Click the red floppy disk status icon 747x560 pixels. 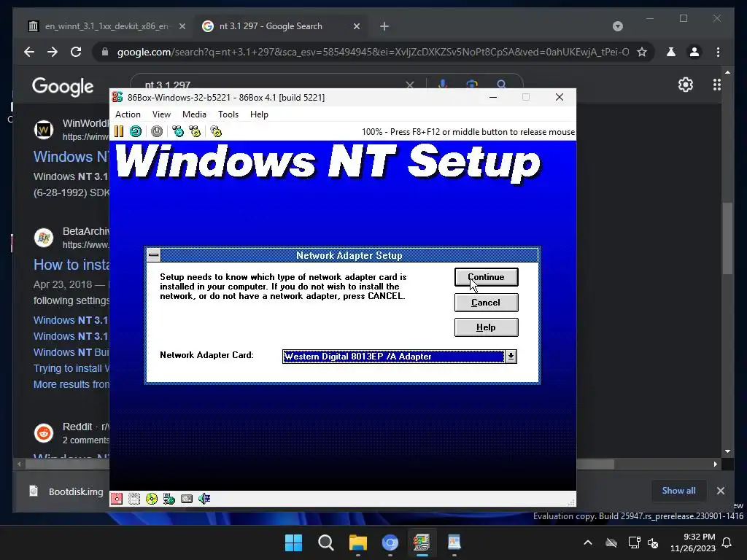(x=117, y=499)
